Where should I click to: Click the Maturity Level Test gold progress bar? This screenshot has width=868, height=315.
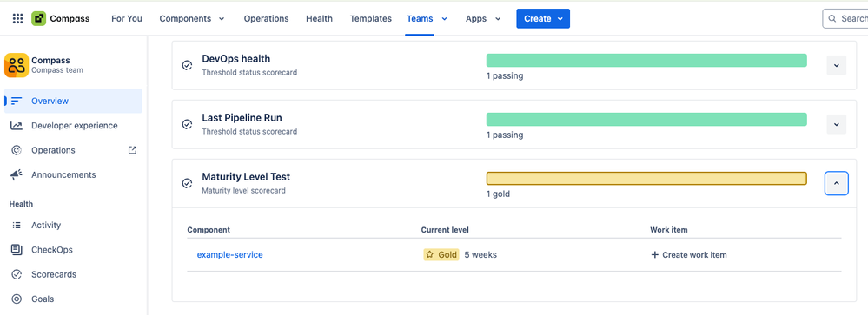click(x=646, y=179)
